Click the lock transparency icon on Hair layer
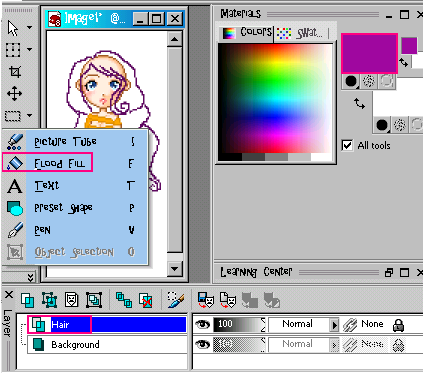425x373 pixels. pos(398,324)
